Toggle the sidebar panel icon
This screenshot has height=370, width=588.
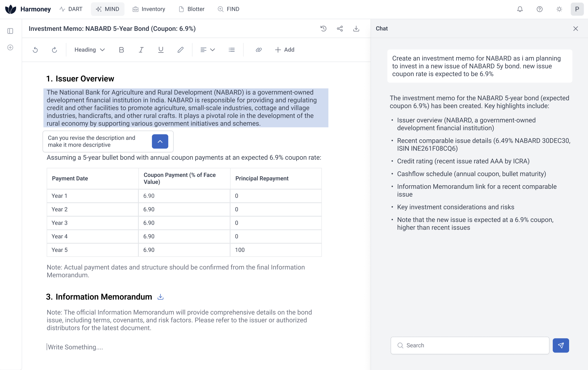pyautogui.click(x=10, y=31)
